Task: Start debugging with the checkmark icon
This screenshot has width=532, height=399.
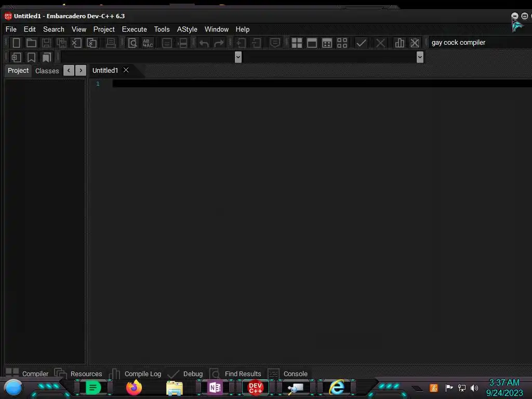Action: (x=361, y=43)
